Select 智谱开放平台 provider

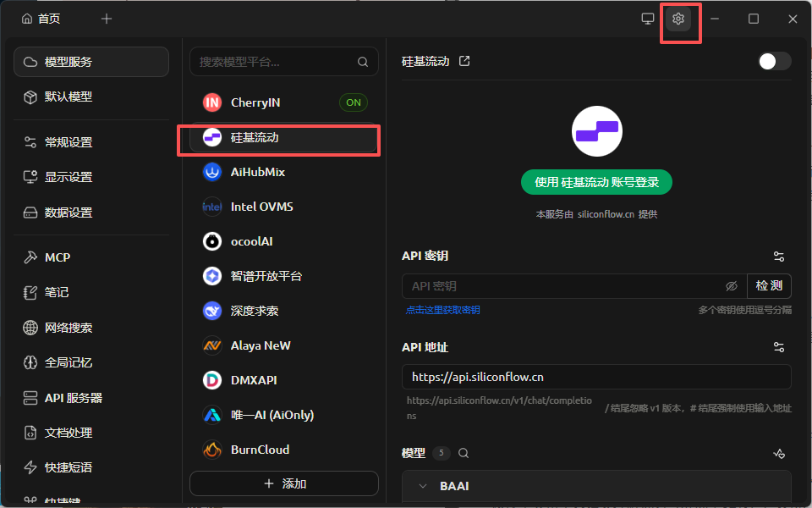(284, 276)
